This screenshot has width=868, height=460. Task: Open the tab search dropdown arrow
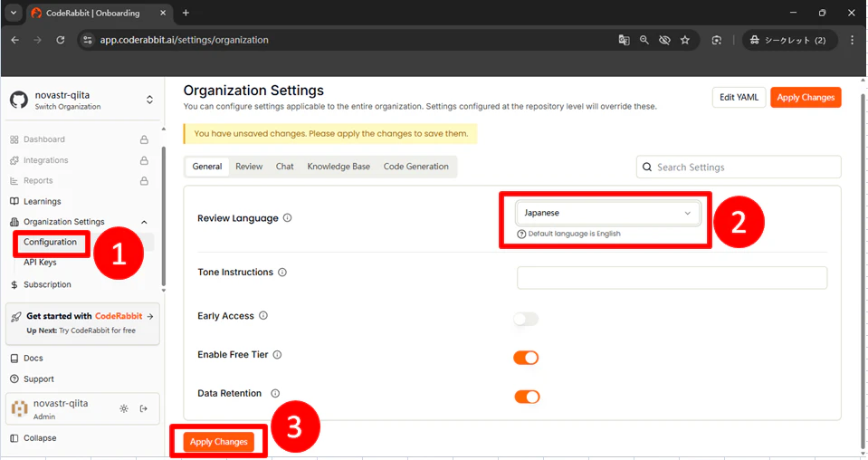[x=14, y=13]
